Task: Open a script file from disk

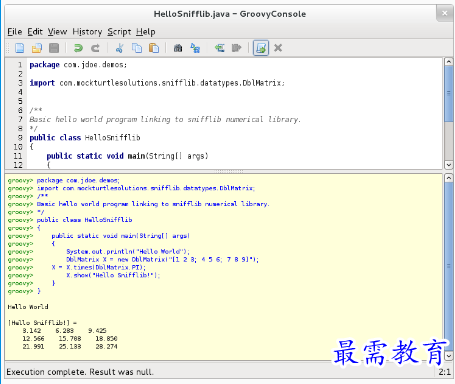Action: (x=37, y=48)
